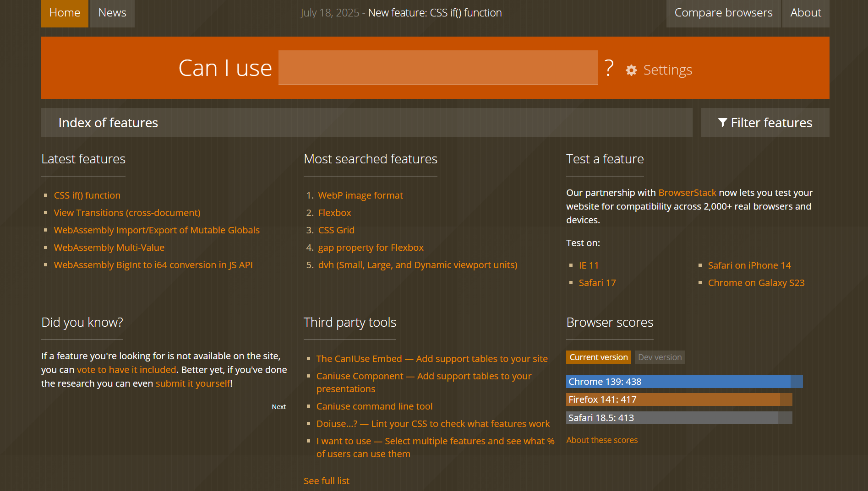Viewport: 868px width, 491px height.
Task: Open the Caniuse Component link
Action: 424,383
